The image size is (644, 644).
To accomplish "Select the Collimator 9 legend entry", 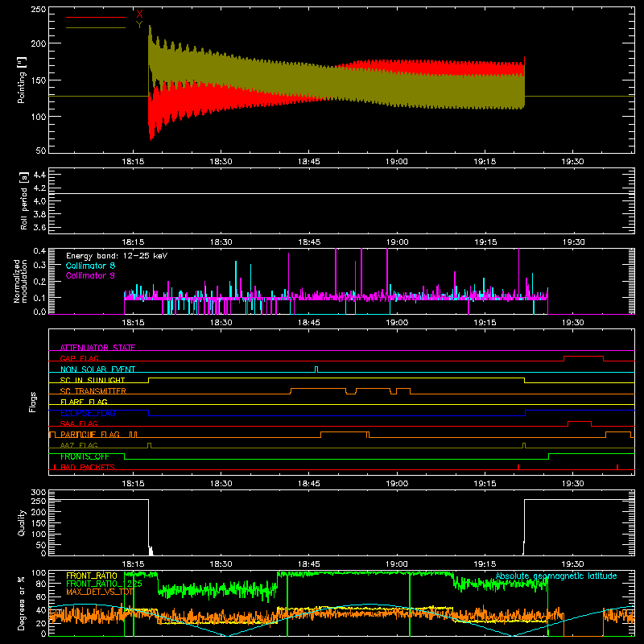I will pyautogui.click(x=90, y=275).
